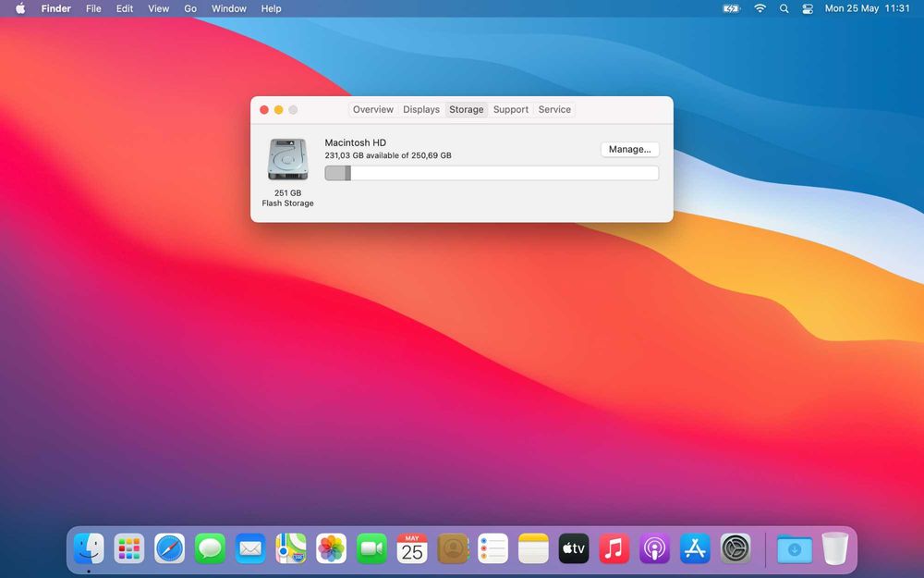Open the View menu
Image resolution: width=924 pixels, height=578 pixels.
coord(158,8)
